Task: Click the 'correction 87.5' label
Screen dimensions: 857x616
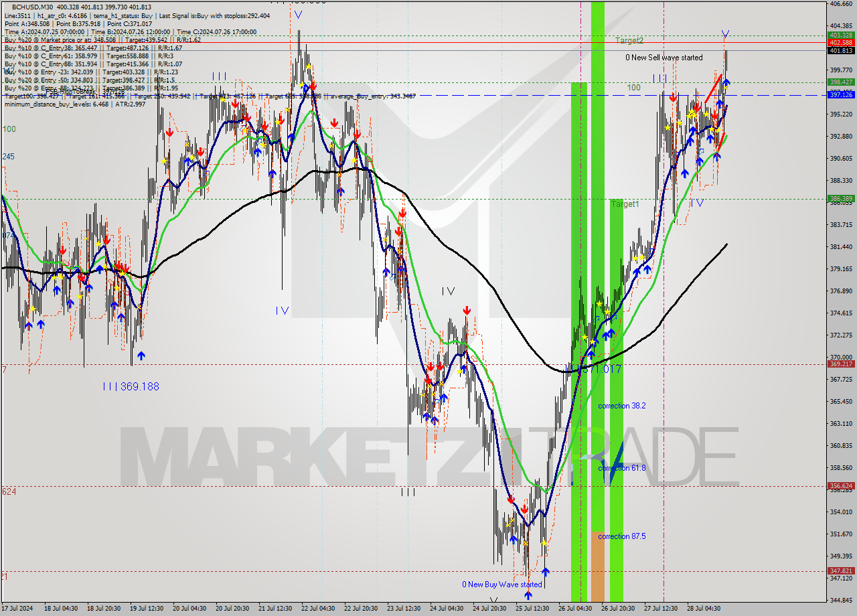Action: 622,536
